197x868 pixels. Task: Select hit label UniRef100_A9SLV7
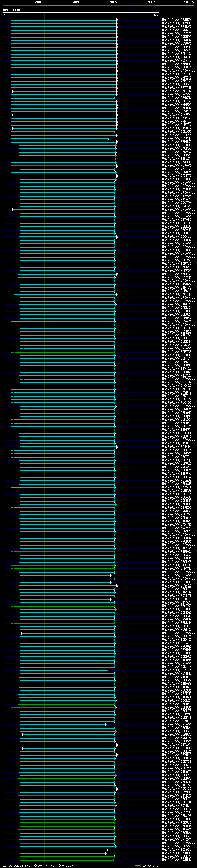[177, 26]
